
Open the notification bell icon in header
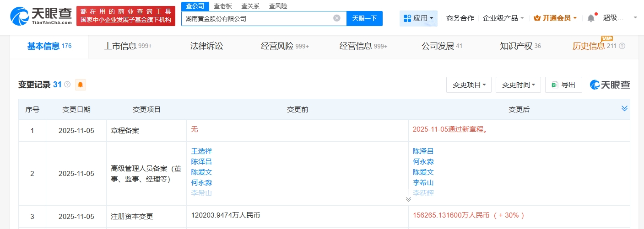pyautogui.click(x=591, y=18)
